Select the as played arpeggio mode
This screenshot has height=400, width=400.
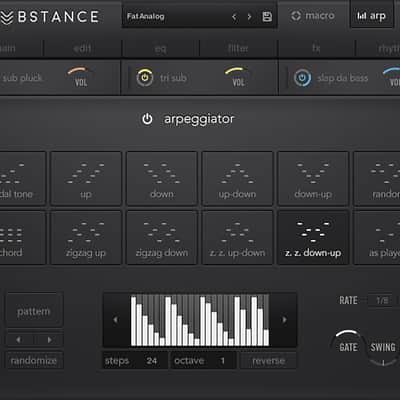pos(377,238)
